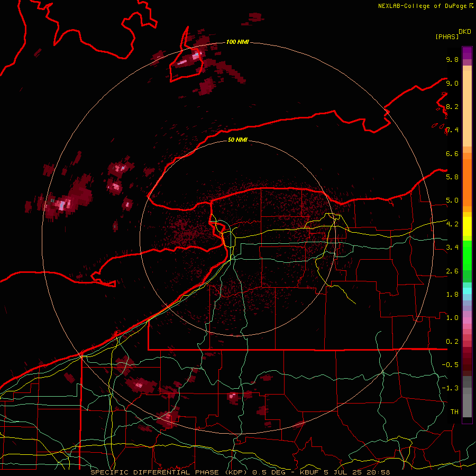
Task: Select the 6.6 scale value
Action: pos(452,153)
